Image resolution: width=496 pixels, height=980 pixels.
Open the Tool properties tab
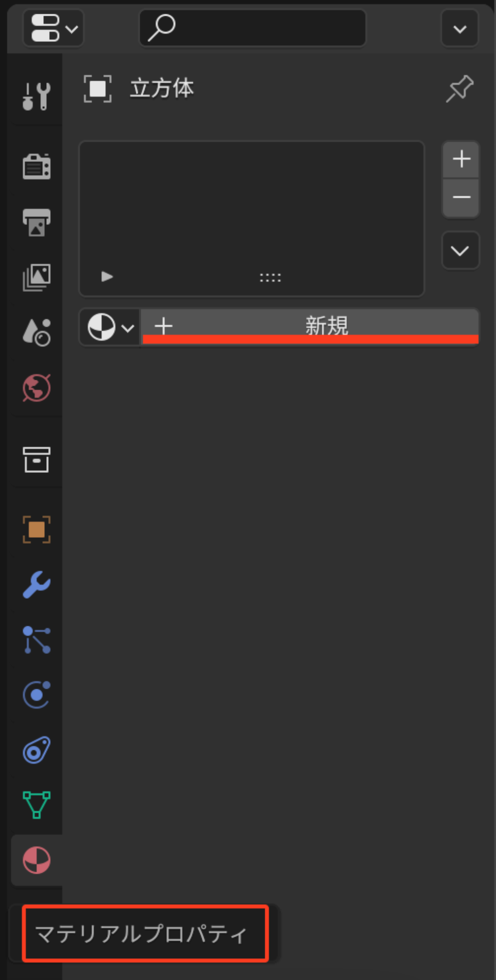click(x=36, y=96)
